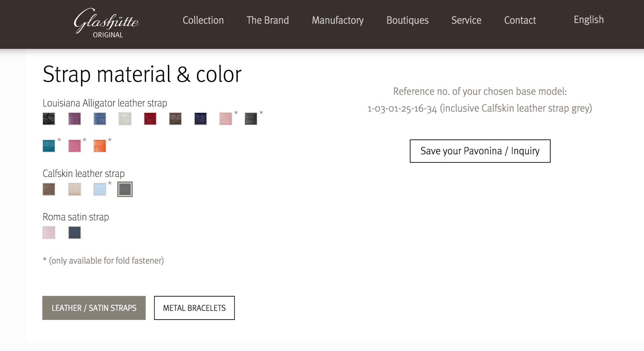This screenshot has width=644, height=351.
Task: Open the English language selector
Action: pyautogui.click(x=588, y=20)
